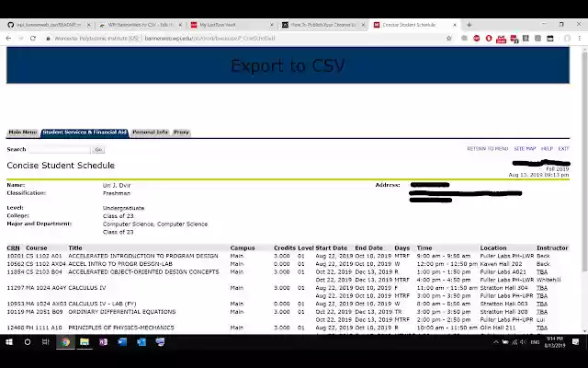Open Word from the taskbar

(x=122, y=342)
